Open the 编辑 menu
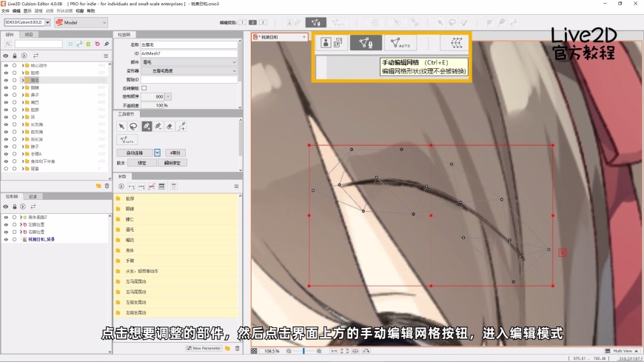Screen dimensions: 644x362 [x=16, y=11]
